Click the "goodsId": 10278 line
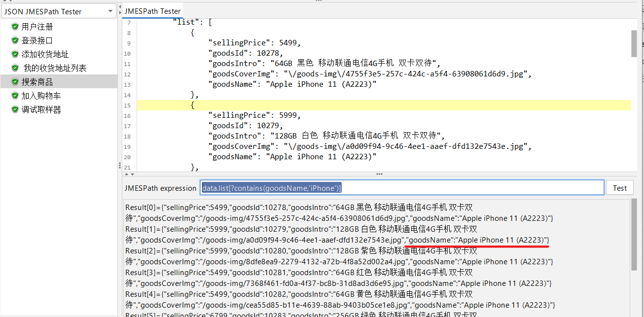Image resolution: width=644 pixels, height=317 pixels. [x=246, y=53]
